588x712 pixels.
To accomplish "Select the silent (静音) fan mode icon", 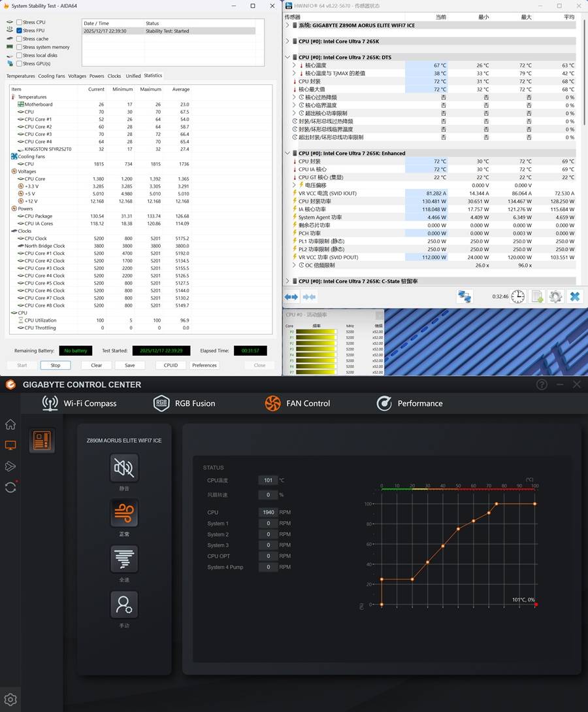I will [x=124, y=467].
